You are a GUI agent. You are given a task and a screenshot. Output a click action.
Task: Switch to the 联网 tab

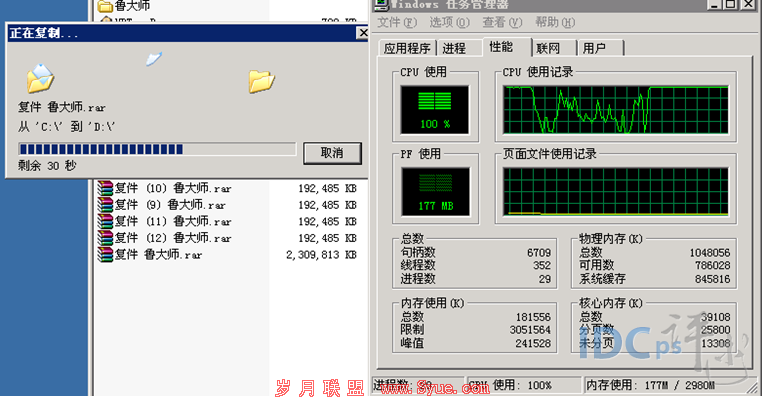pyautogui.click(x=548, y=48)
